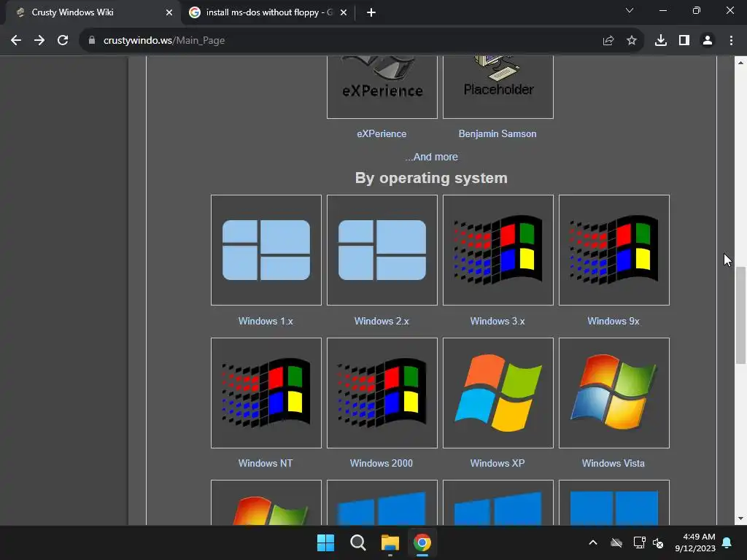Share this page via share icon

608,41
